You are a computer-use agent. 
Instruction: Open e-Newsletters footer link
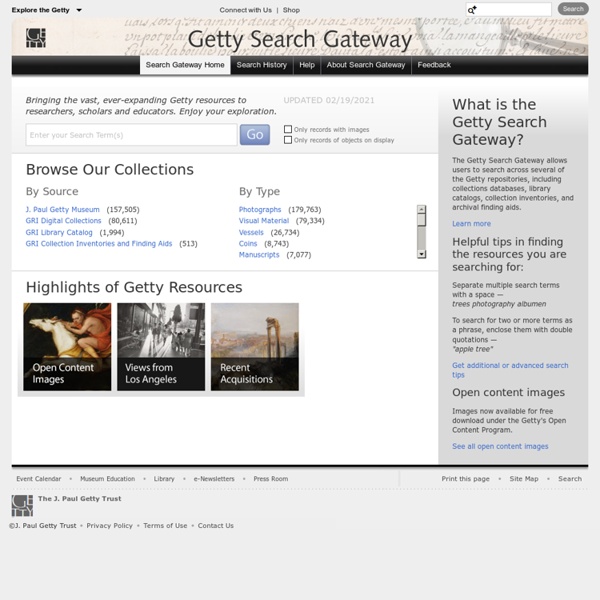[214, 479]
